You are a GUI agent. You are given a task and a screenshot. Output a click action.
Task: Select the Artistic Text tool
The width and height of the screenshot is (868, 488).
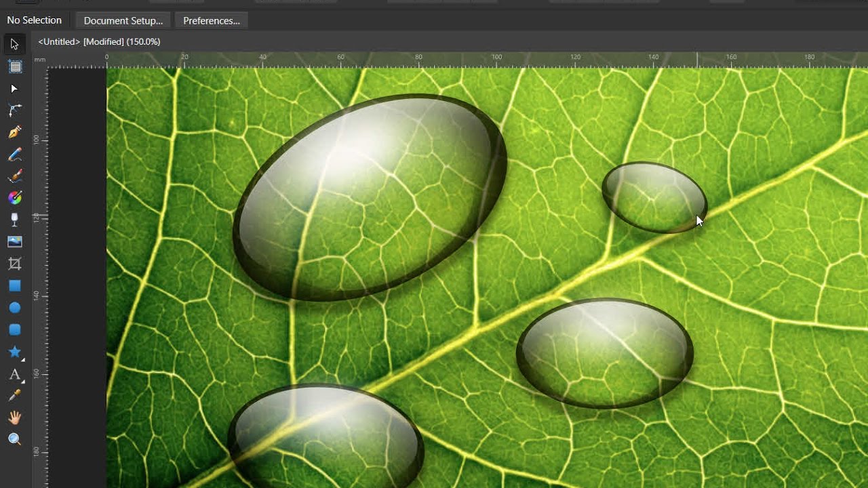point(14,374)
